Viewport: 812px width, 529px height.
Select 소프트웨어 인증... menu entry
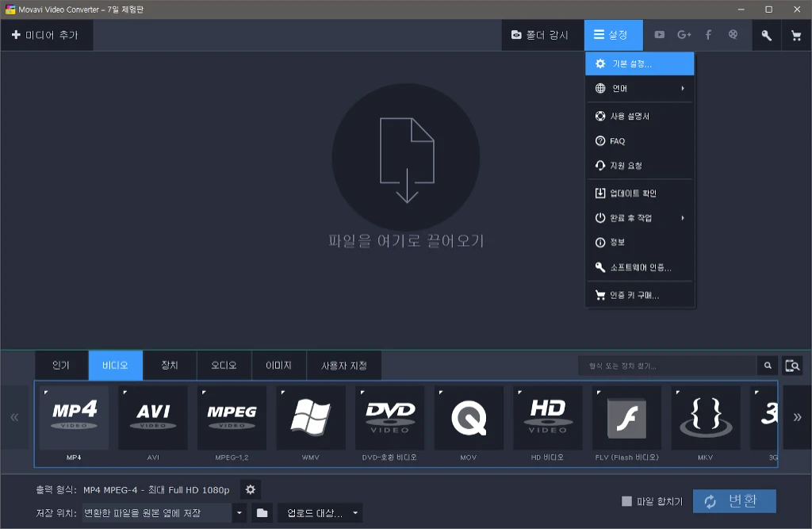[x=640, y=267]
